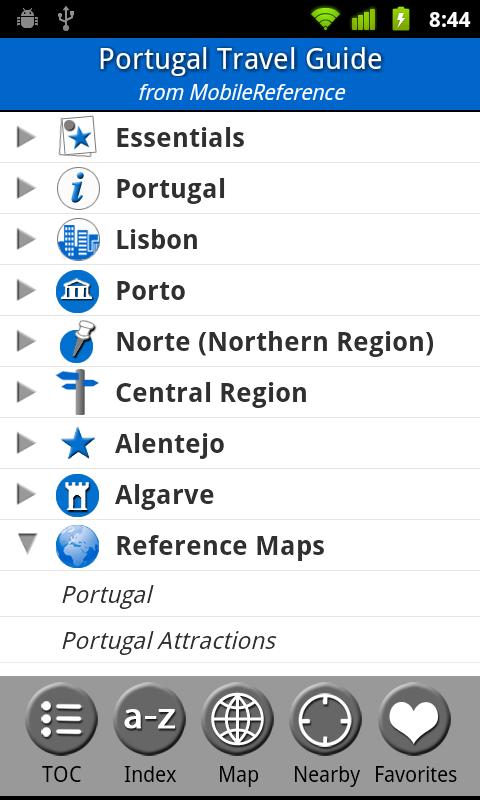Tap the Alentejo blue star icon

coord(78,443)
